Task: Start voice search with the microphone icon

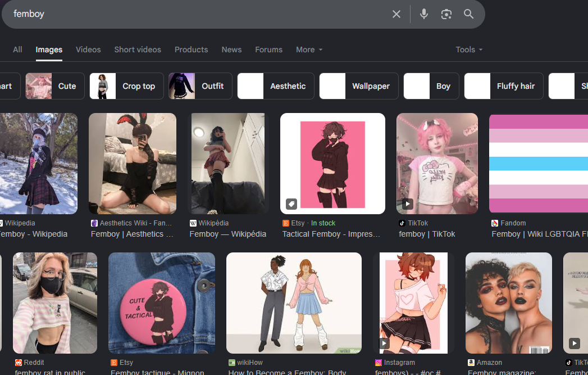Action: pos(424,14)
